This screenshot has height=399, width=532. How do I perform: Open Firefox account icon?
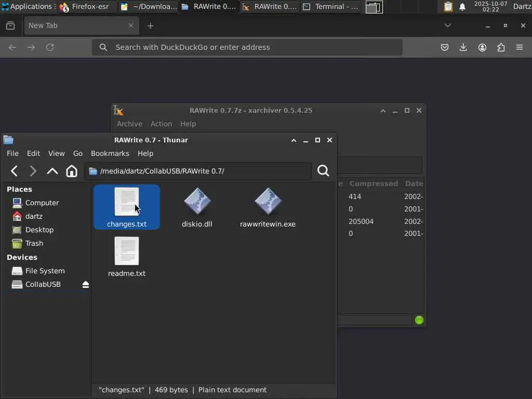482,47
